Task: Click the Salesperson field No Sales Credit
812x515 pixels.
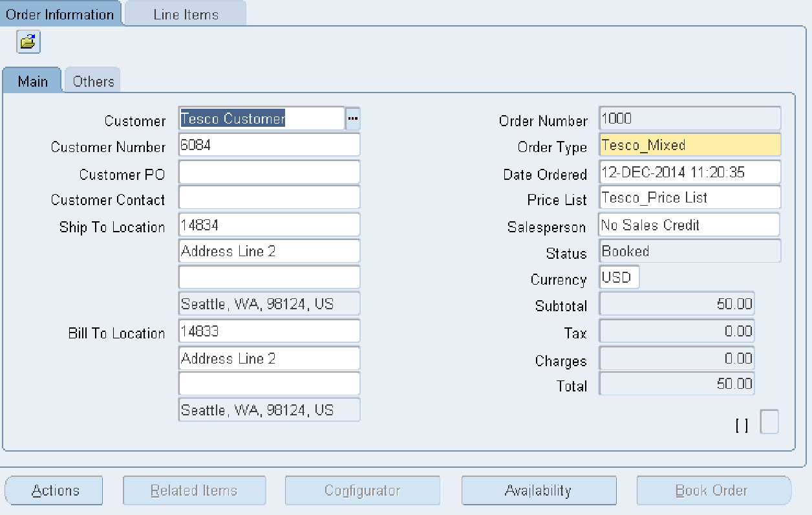Action: click(689, 225)
